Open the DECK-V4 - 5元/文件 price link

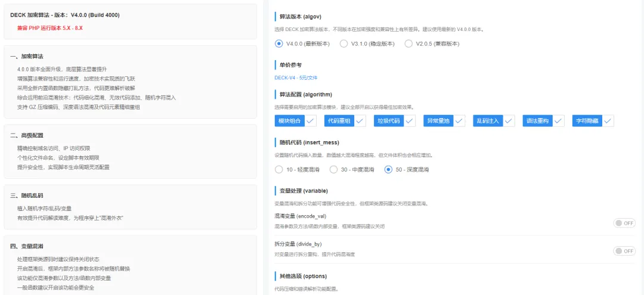click(296, 77)
